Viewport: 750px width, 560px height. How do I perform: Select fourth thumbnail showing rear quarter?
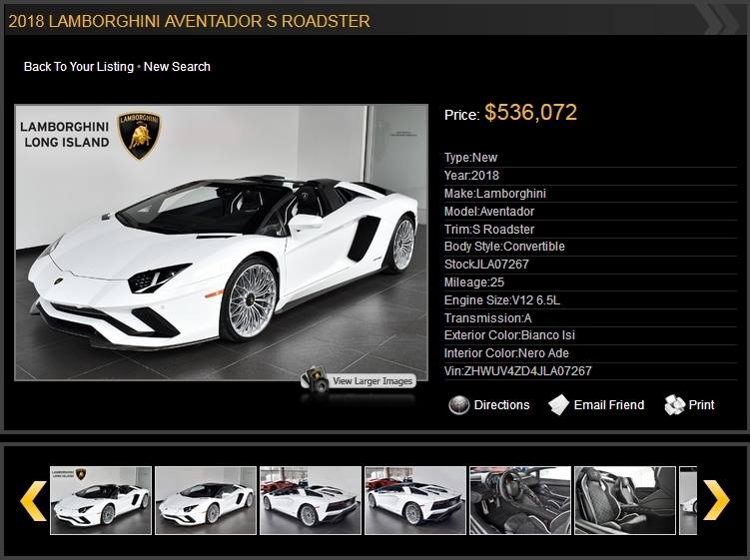tap(415, 500)
